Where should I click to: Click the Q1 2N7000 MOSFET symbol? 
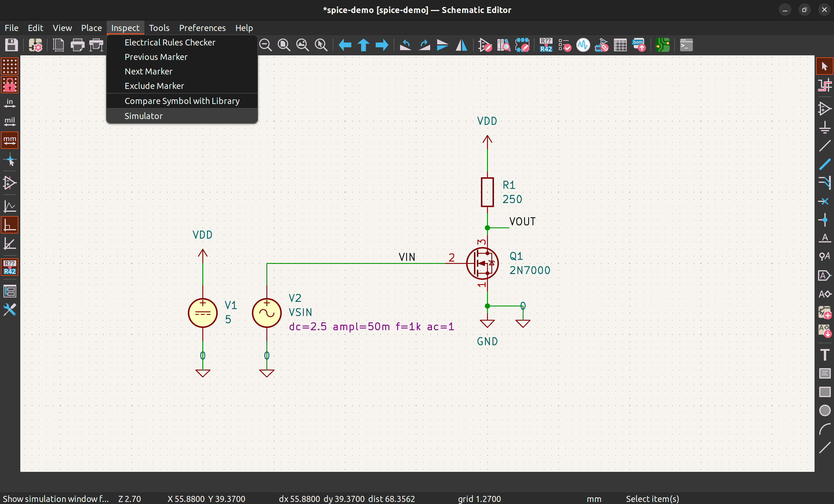coord(482,263)
